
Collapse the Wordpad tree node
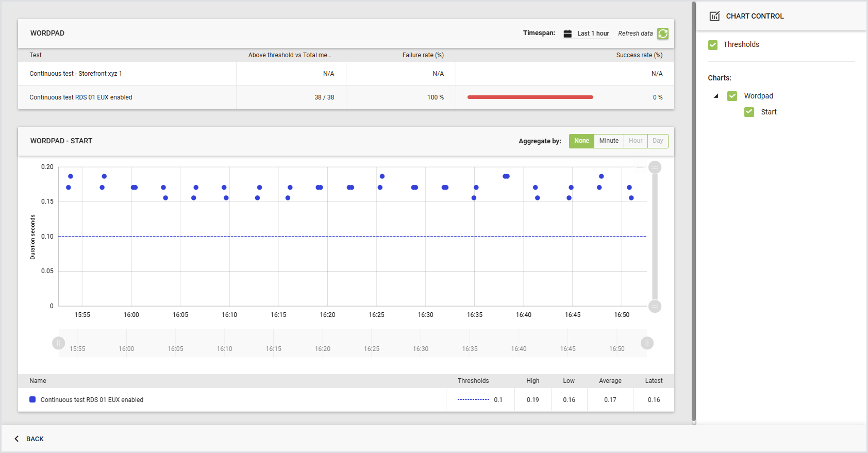pyautogui.click(x=716, y=96)
